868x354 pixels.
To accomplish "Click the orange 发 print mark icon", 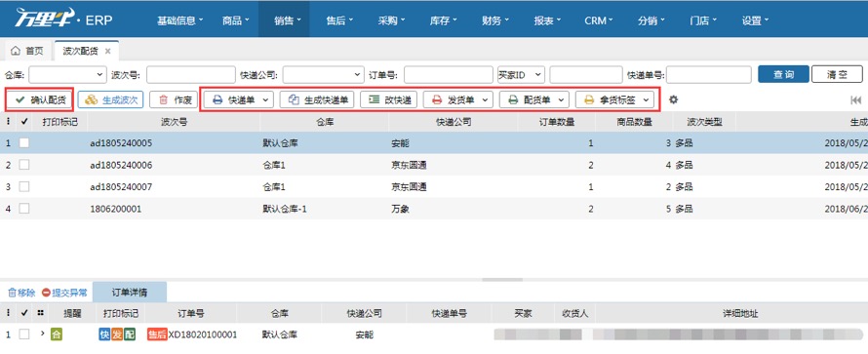I will 117,334.
